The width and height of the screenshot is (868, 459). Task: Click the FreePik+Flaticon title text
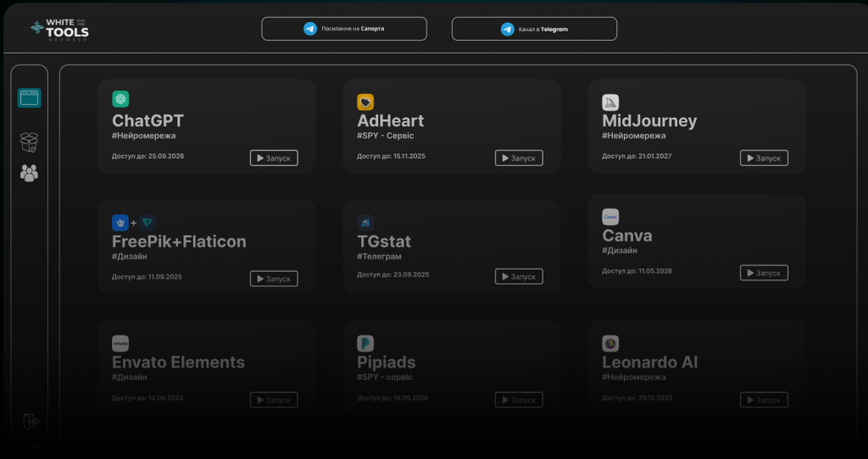179,241
